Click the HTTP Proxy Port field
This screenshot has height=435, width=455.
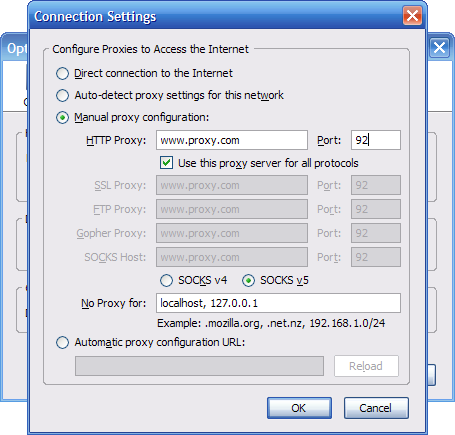(376, 140)
